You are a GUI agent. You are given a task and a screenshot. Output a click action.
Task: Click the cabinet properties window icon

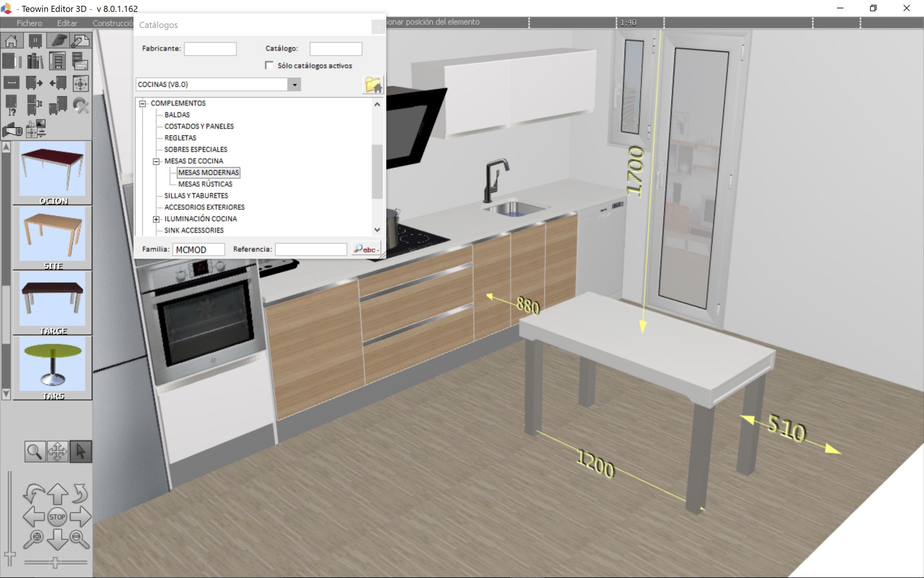pyautogui.click(x=58, y=61)
